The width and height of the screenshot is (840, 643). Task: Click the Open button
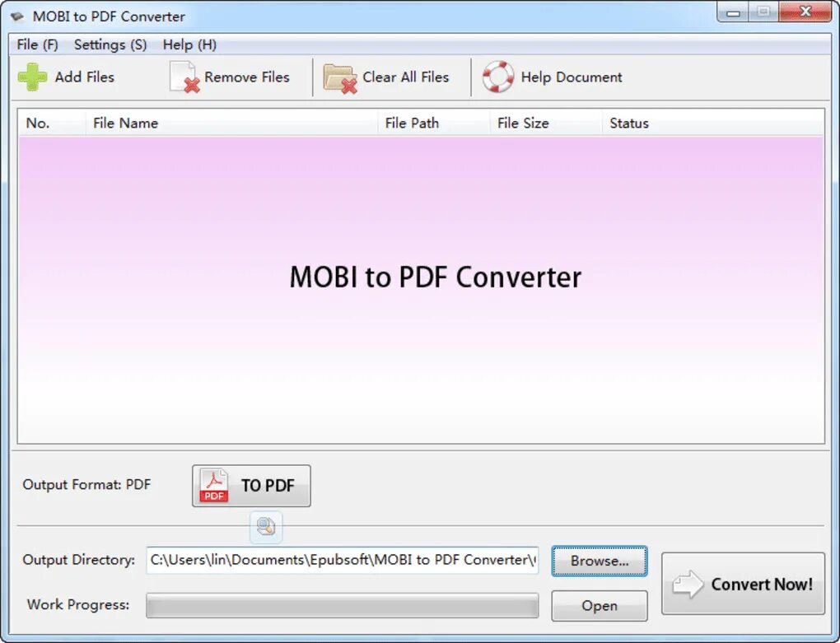coord(600,606)
